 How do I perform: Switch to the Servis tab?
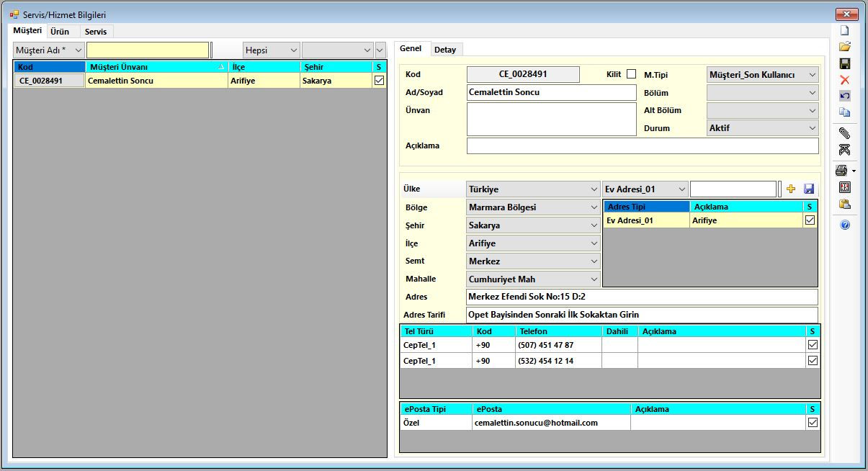tap(96, 32)
